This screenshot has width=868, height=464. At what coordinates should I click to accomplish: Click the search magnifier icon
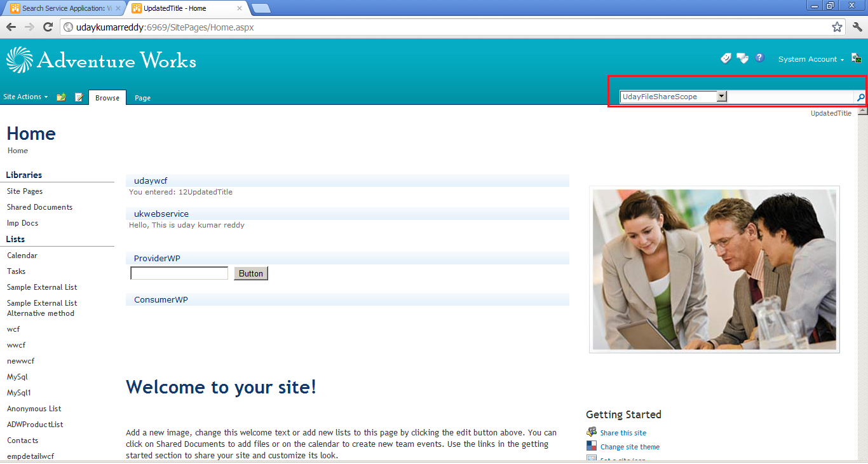pyautogui.click(x=860, y=97)
